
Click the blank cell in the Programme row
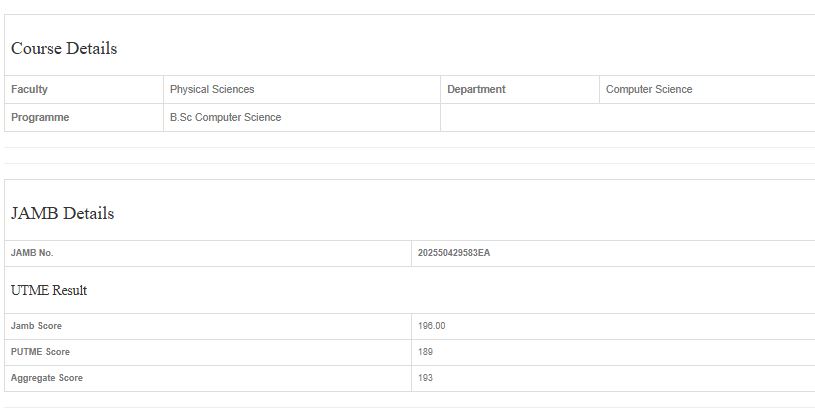tap(626, 118)
